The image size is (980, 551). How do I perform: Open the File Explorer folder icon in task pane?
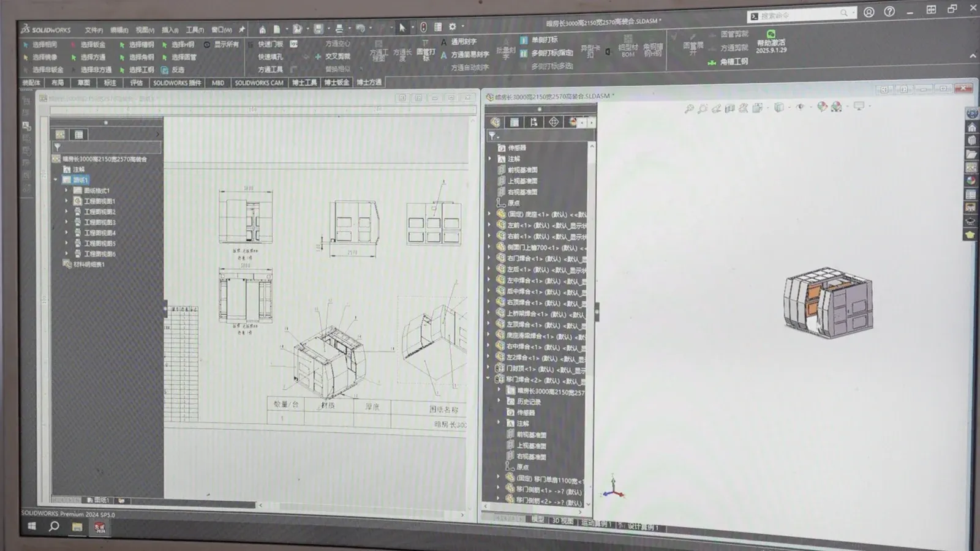coord(971,154)
